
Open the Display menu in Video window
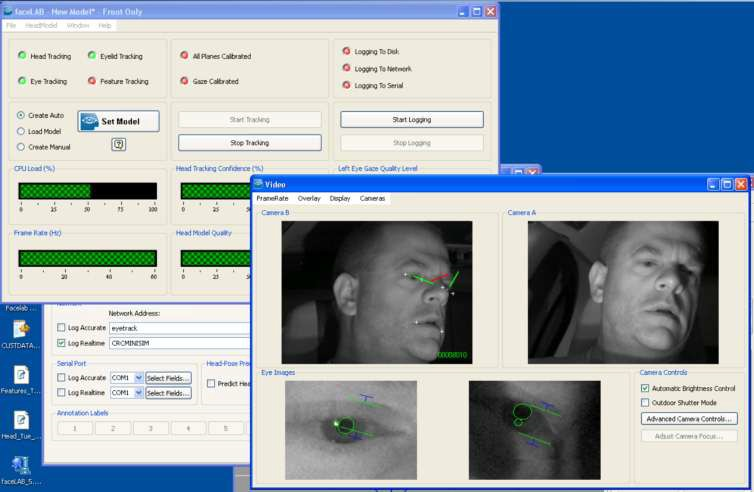(340, 198)
